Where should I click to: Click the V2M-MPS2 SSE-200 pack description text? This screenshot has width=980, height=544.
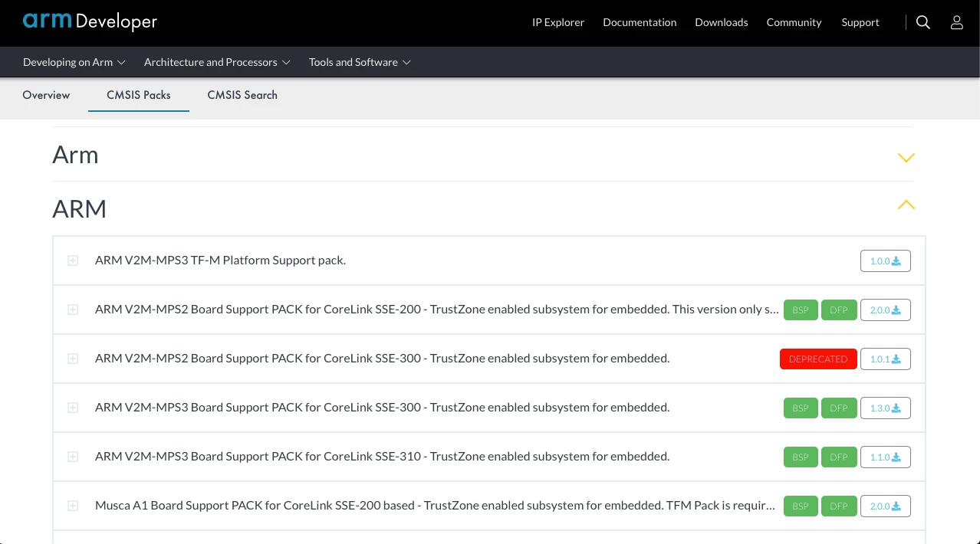[x=437, y=310]
